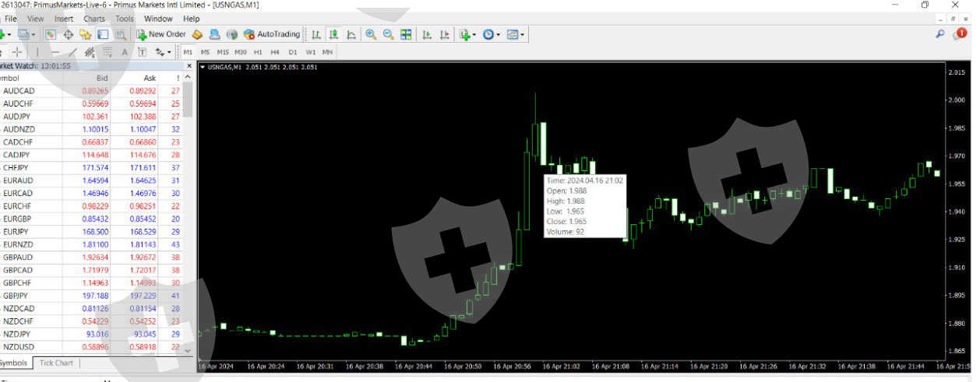Select the Text Label tool
This screenshot has width=980, height=382.
(143, 52)
